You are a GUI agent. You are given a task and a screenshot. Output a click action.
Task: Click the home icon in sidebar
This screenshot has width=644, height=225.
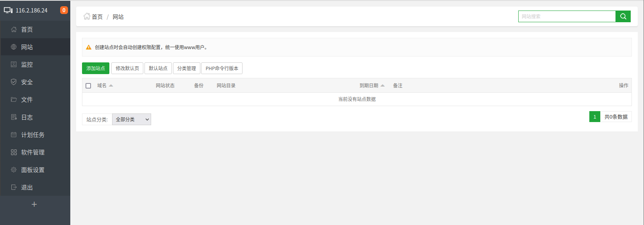click(14, 29)
